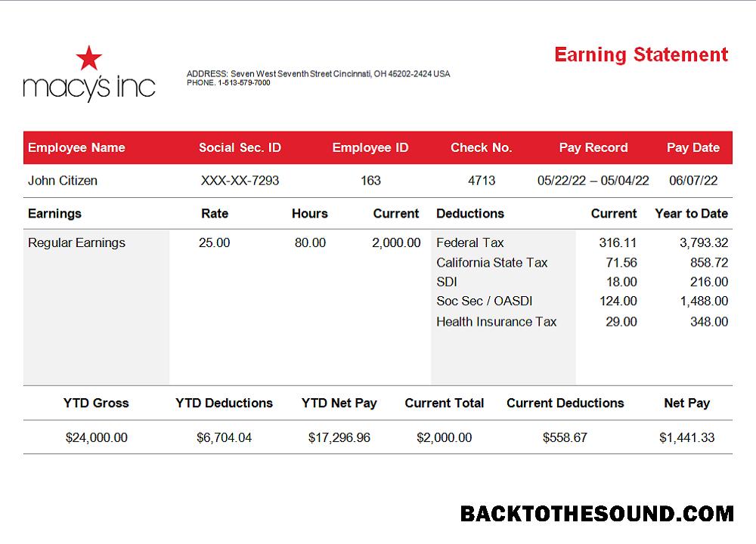756x544 pixels.
Task: Select current earnings 2,000.00
Action: tap(396, 243)
